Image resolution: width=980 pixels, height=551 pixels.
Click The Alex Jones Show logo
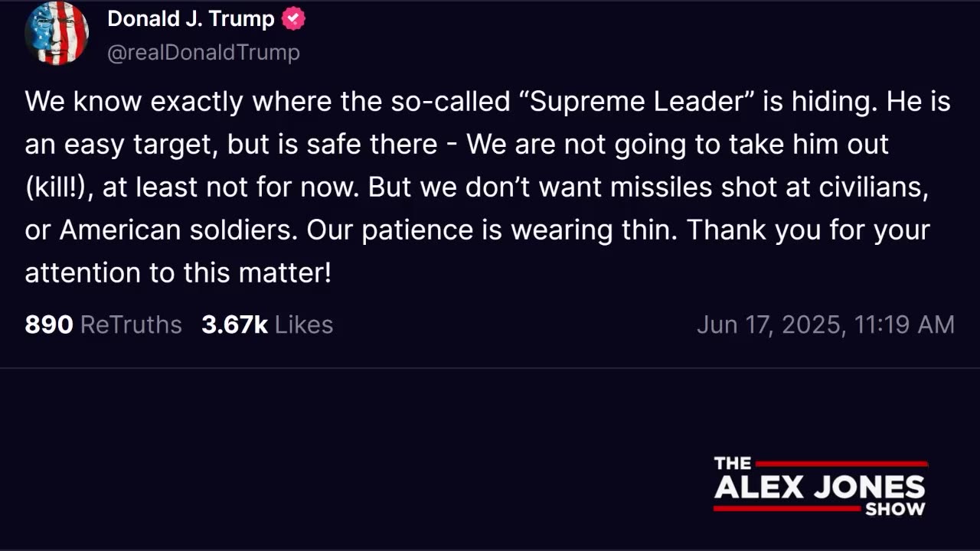(819, 487)
